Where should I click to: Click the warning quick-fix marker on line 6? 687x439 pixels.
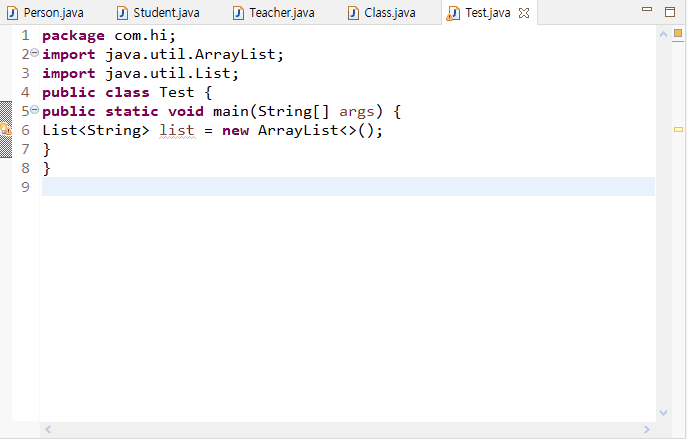coord(6,129)
